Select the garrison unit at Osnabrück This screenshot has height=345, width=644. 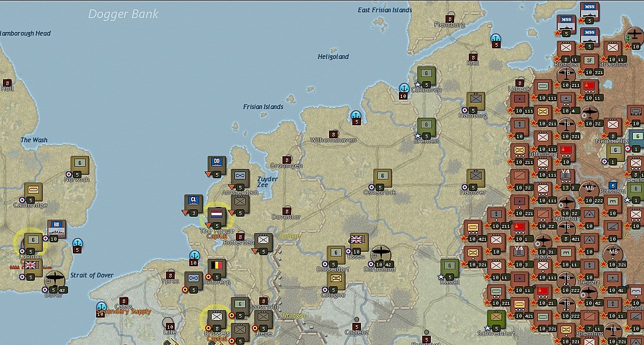coord(382,178)
